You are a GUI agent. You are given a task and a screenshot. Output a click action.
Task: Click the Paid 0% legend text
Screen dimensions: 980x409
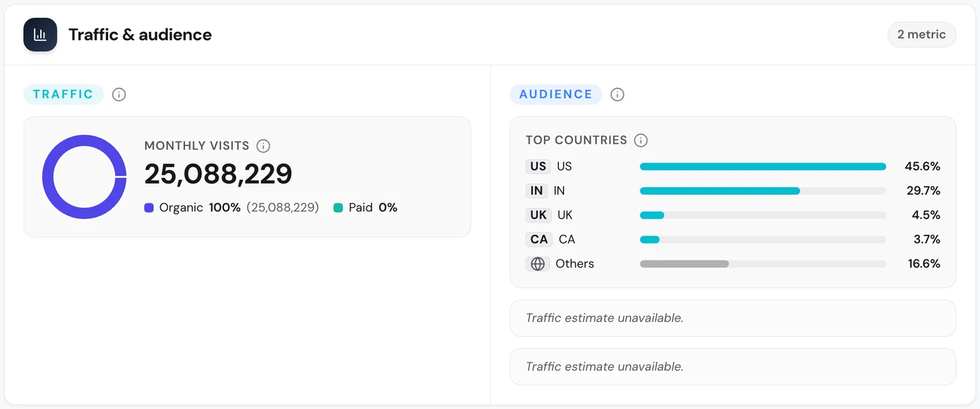(x=373, y=208)
